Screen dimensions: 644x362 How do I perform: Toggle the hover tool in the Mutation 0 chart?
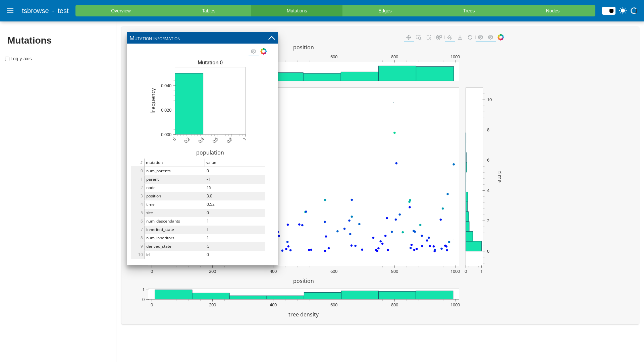point(253,52)
